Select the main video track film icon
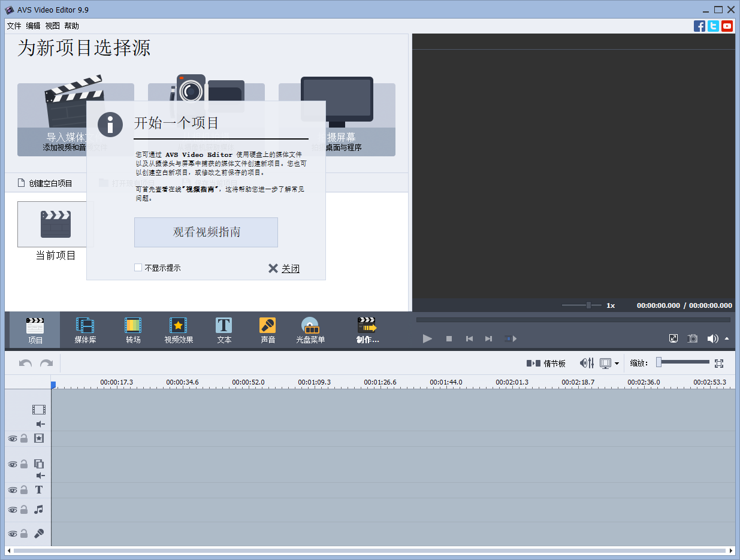Image resolution: width=740 pixels, height=560 pixels. pyautogui.click(x=39, y=410)
